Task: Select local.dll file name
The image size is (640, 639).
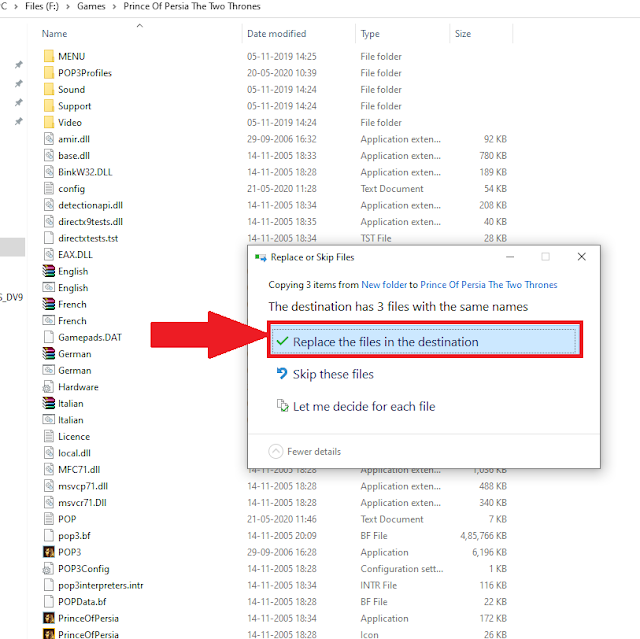Action: click(74, 453)
